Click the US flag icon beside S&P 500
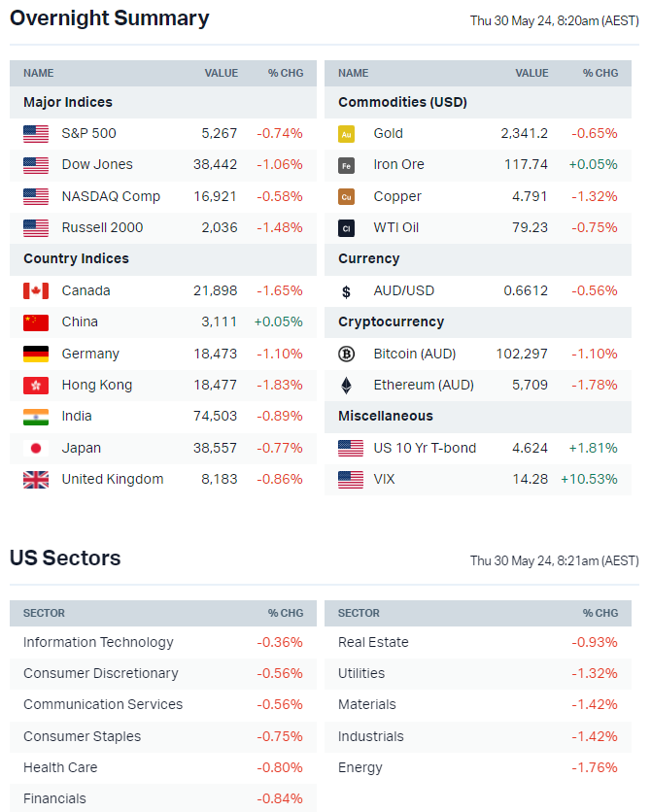Screen dimensions: 651x812 point(36,133)
